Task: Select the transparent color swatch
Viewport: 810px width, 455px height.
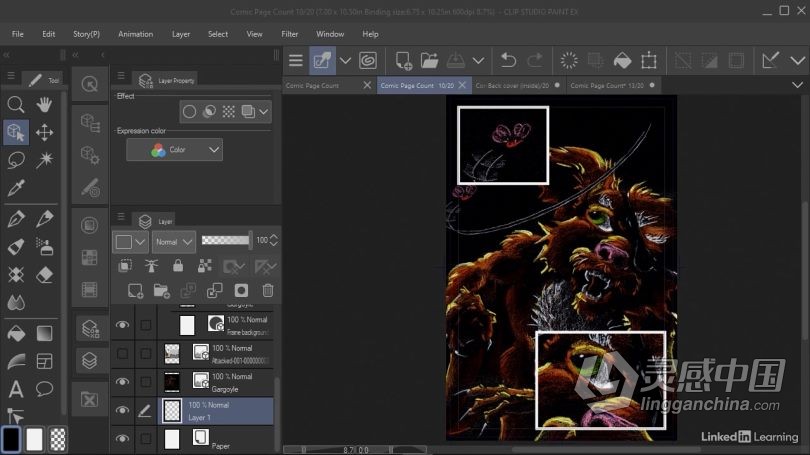Action: click(x=58, y=440)
